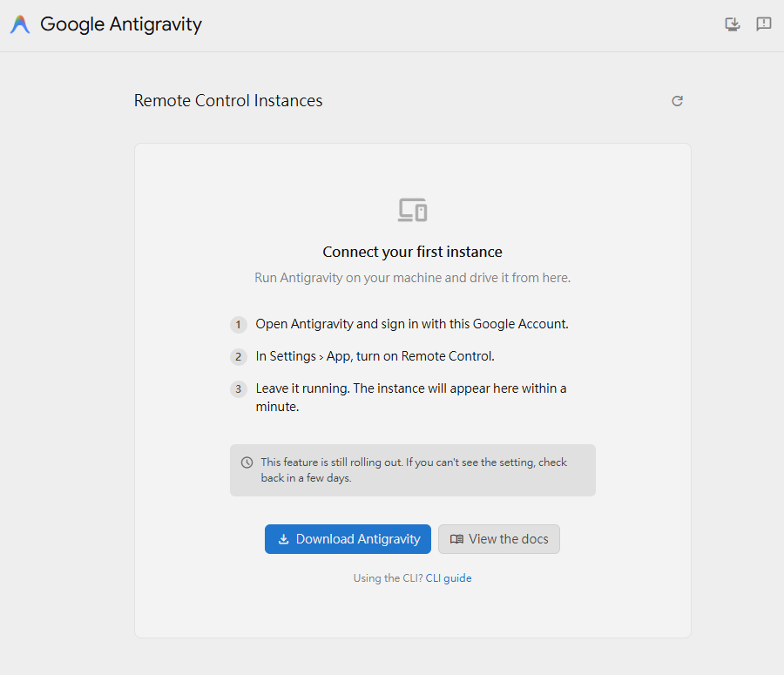Click step 2 'In Settings > App' text
Screen dimensions: 784x675
click(375, 356)
